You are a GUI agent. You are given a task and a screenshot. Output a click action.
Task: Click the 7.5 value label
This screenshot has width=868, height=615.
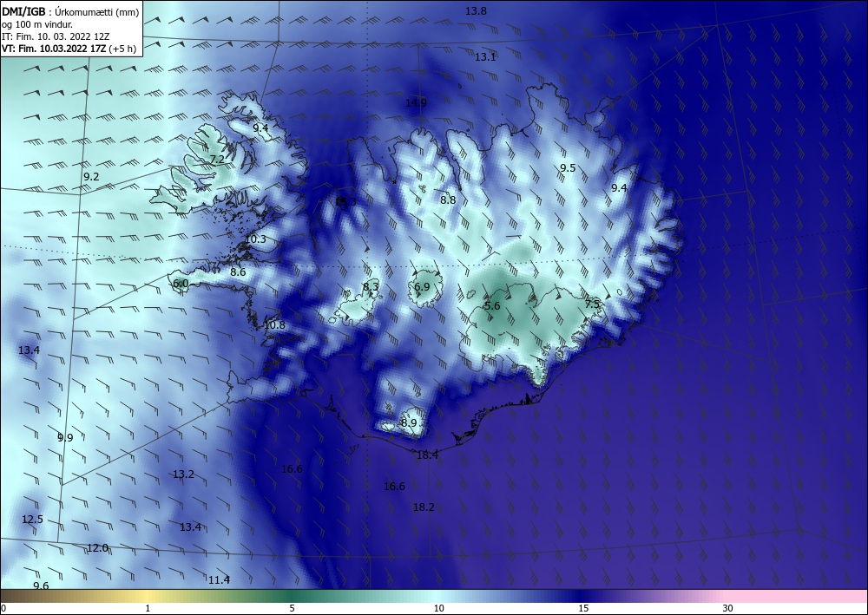tap(592, 304)
